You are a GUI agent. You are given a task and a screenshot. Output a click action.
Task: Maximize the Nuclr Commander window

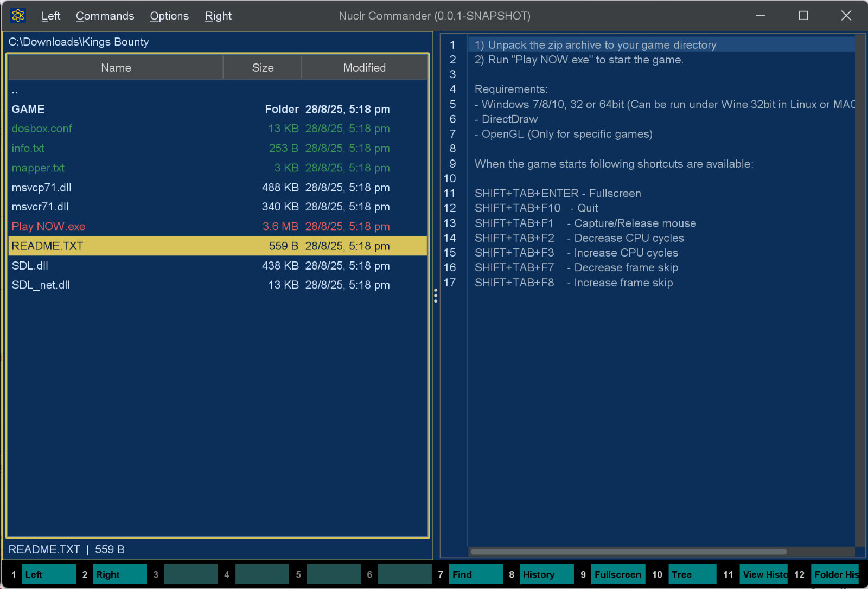pyautogui.click(x=803, y=16)
